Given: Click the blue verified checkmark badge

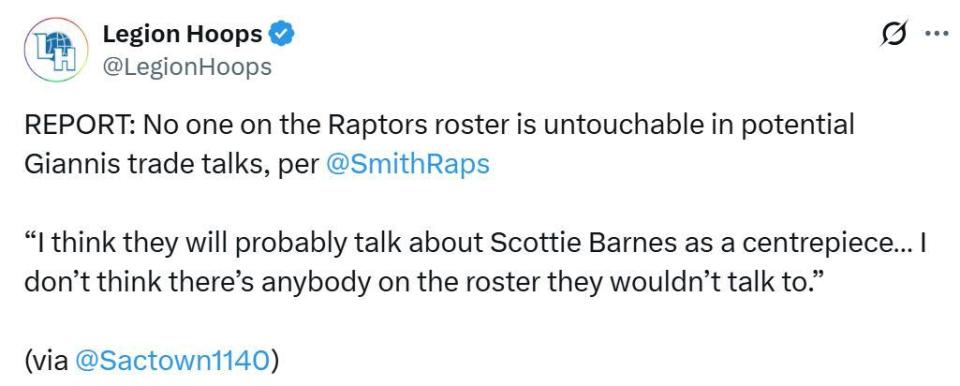Looking at the screenshot, I should 282,35.
